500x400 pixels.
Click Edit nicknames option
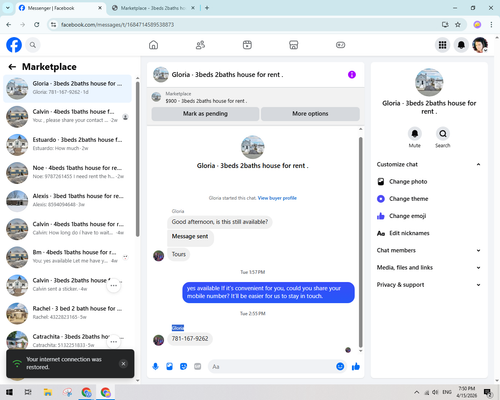click(429, 233)
